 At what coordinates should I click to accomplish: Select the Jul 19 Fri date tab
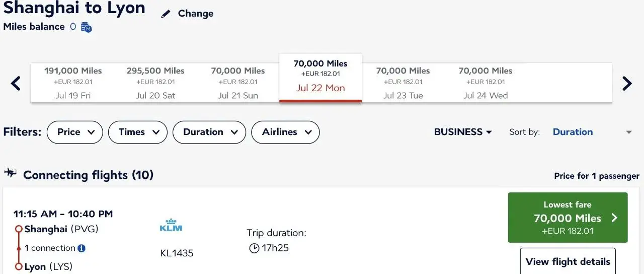pyautogui.click(x=73, y=83)
